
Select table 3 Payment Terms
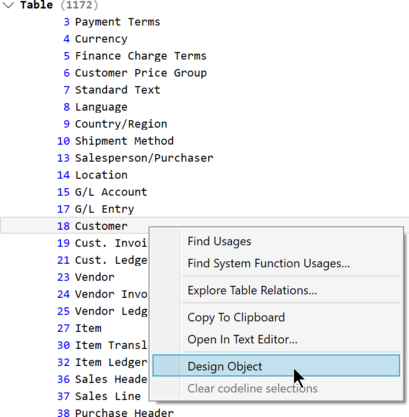112,22
